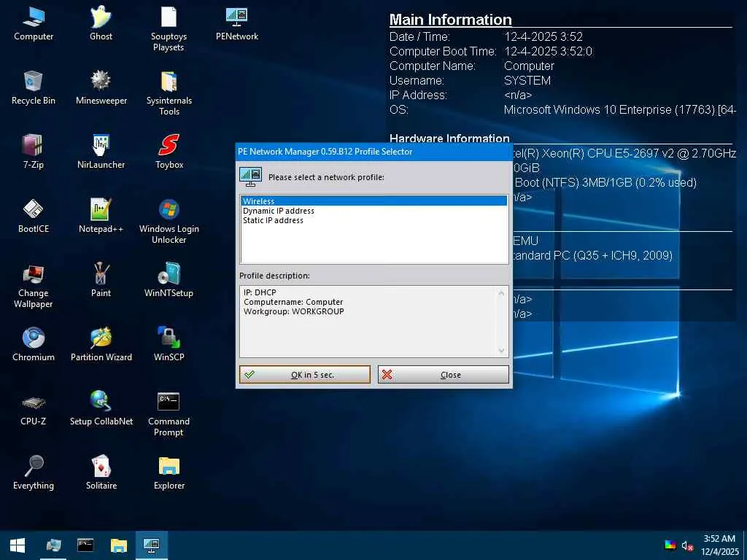Click the Profile Selector title bar
The width and height of the screenshot is (747, 560).
pos(374,152)
